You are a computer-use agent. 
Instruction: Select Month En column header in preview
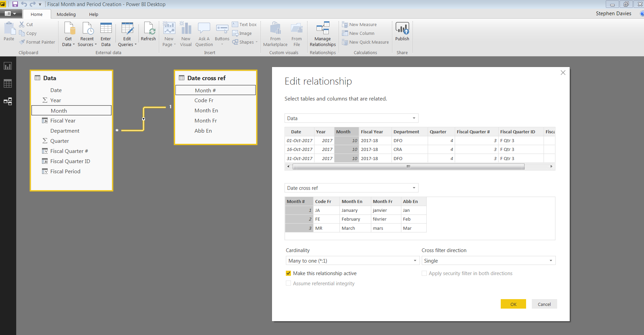point(355,201)
